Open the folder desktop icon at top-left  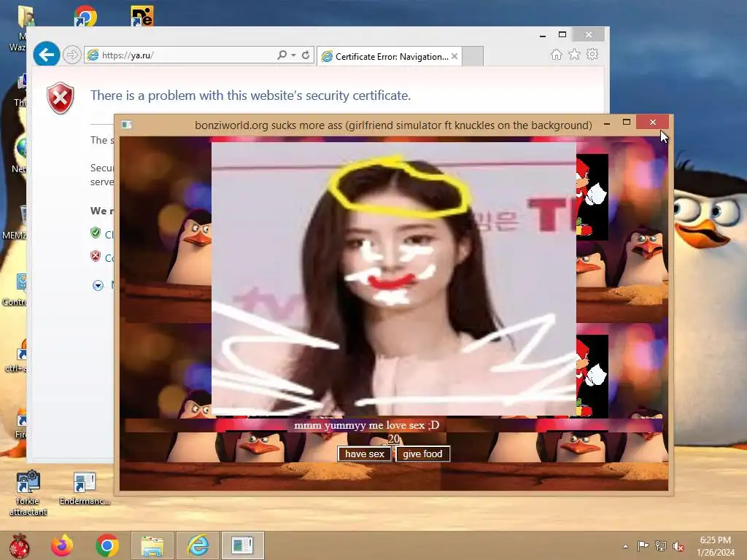click(x=26, y=15)
